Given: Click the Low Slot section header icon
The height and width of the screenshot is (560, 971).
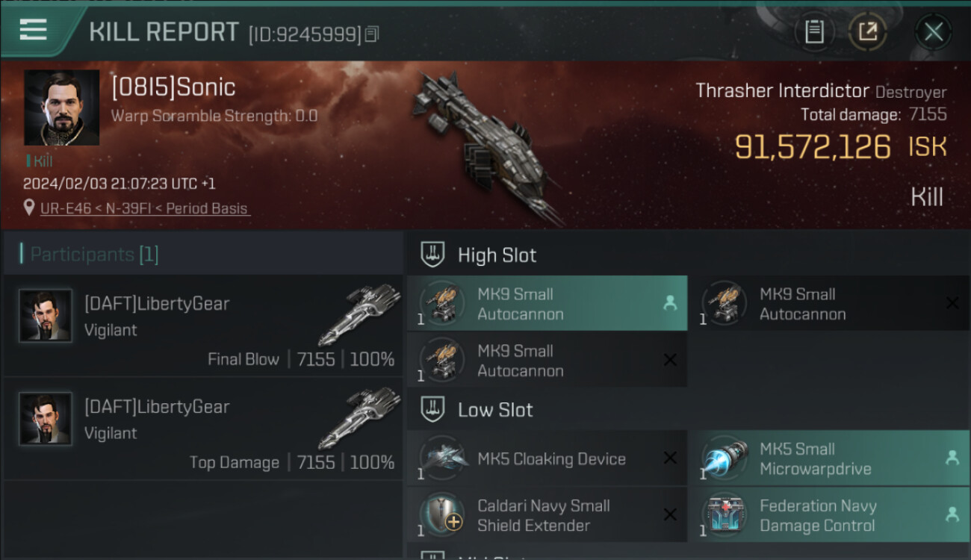Looking at the screenshot, I should pos(433,409).
